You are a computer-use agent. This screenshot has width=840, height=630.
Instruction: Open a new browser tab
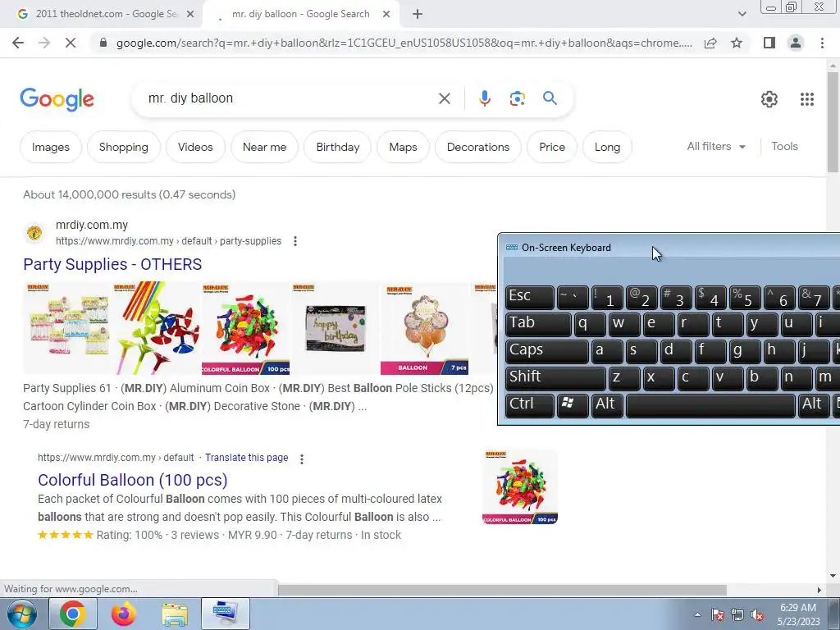(x=418, y=14)
